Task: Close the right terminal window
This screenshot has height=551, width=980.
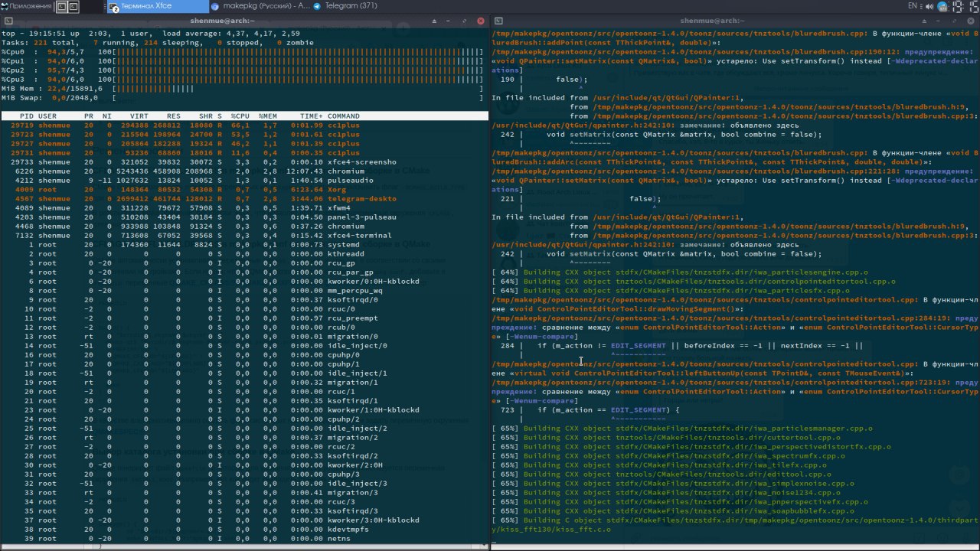Action: (971, 21)
